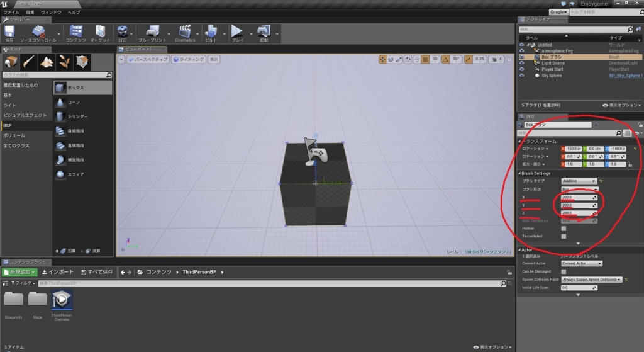Viewport: 644px width, 352px height.
Task: Open the File menu
Action: click(x=11, y=13)
